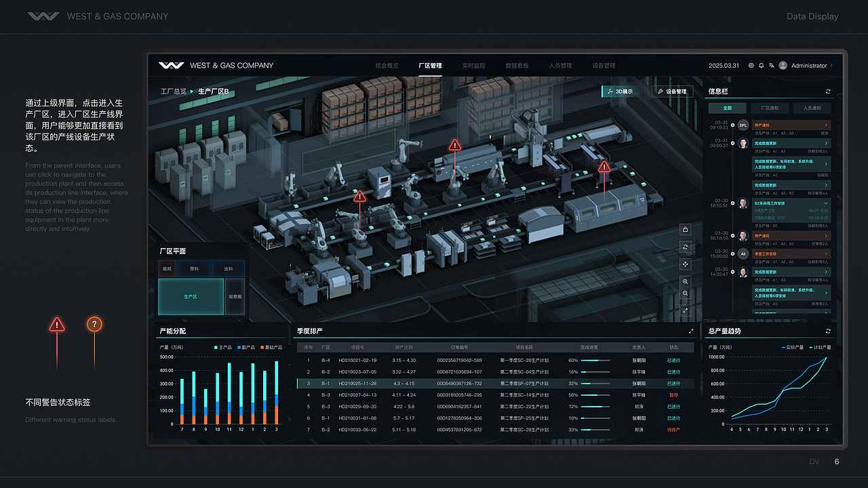Expand the Administrator account chevron

tap(832, 66)
